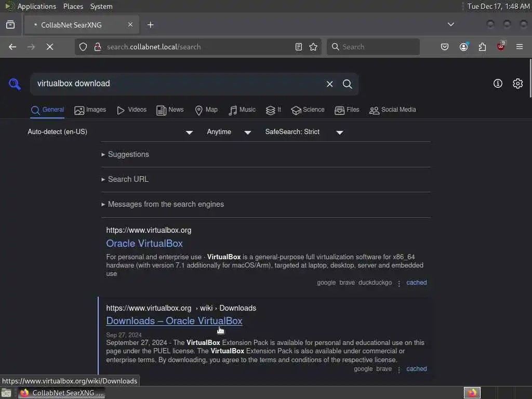This screenshot has height=399, width=532.
Task: Focus the Firefox toolbar Search box
Action: (x=373, y=47)
